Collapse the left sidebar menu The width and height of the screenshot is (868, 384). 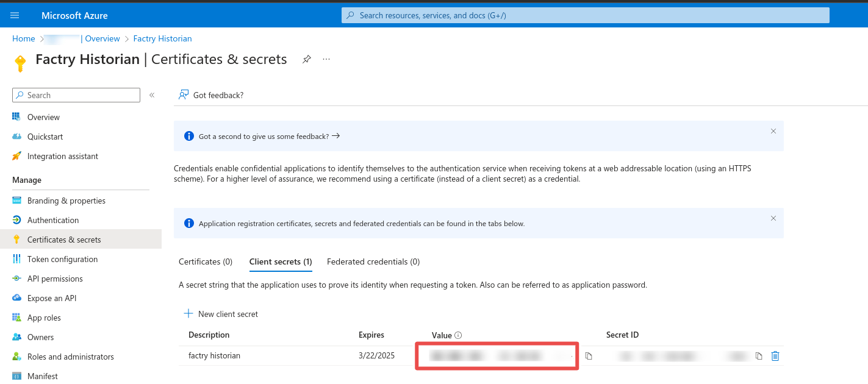tap(152, 95)
